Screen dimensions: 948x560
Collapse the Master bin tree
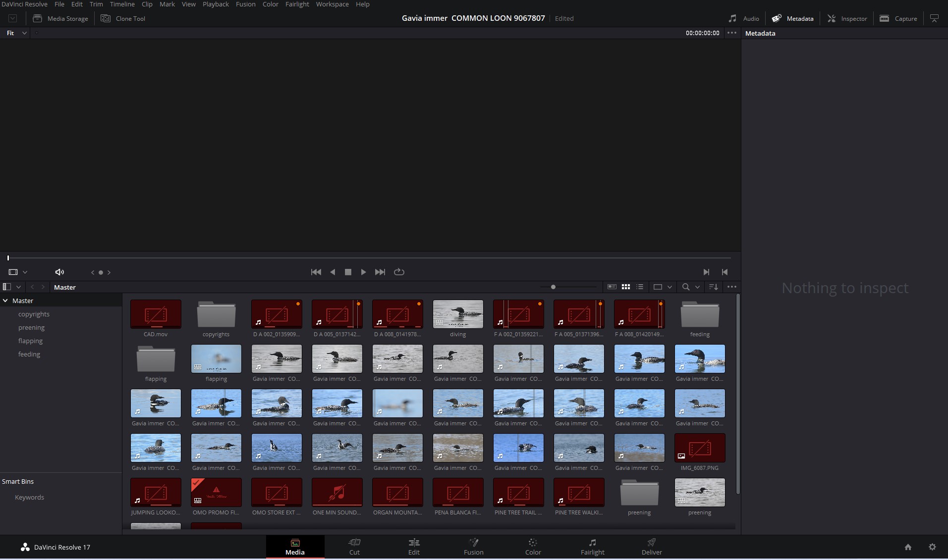tap(5, 301)
